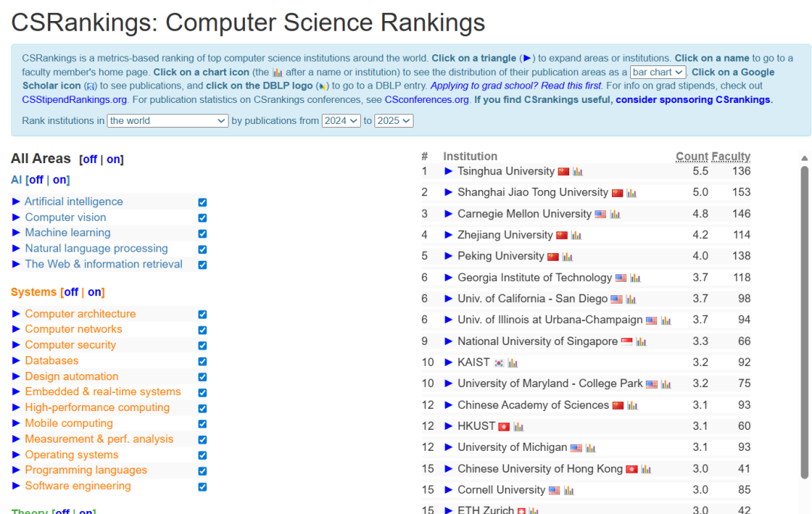Click the chart icon beside HKUST
Viewport: 812px width, 514px height.
[x=519, y=427]
